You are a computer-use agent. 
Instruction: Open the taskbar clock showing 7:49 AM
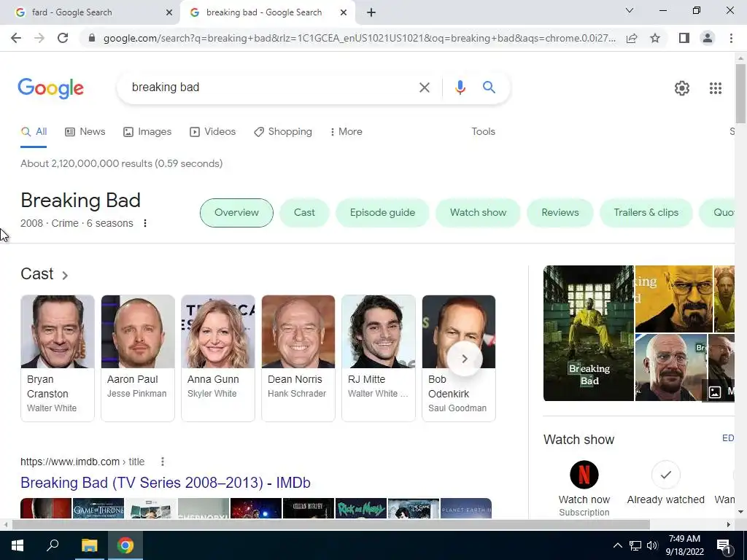[684, 545]
